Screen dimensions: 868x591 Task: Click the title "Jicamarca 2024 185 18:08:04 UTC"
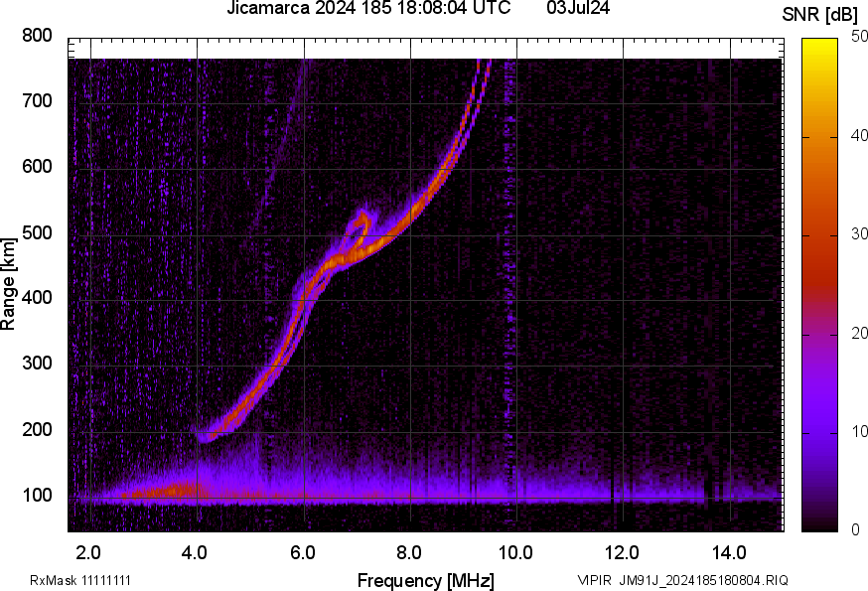click(368, 8)
